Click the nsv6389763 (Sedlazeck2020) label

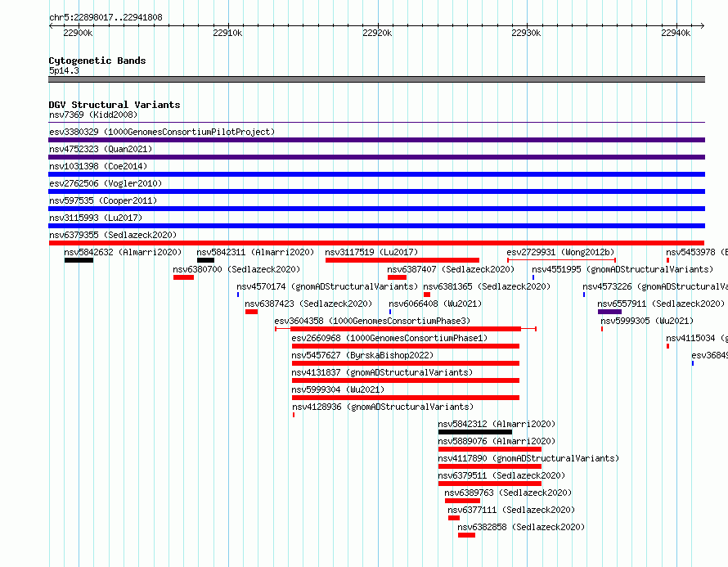pos(508,493)
